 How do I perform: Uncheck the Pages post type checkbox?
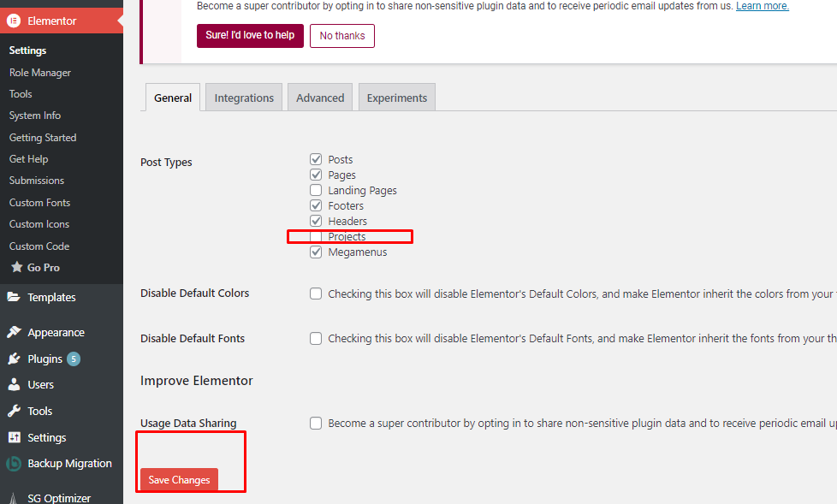[316, 175]
